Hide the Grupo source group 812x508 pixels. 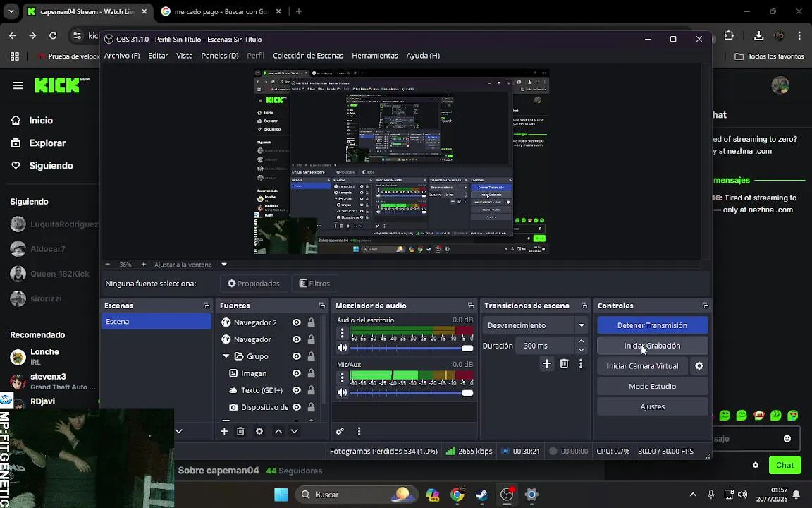pos(296,356)
